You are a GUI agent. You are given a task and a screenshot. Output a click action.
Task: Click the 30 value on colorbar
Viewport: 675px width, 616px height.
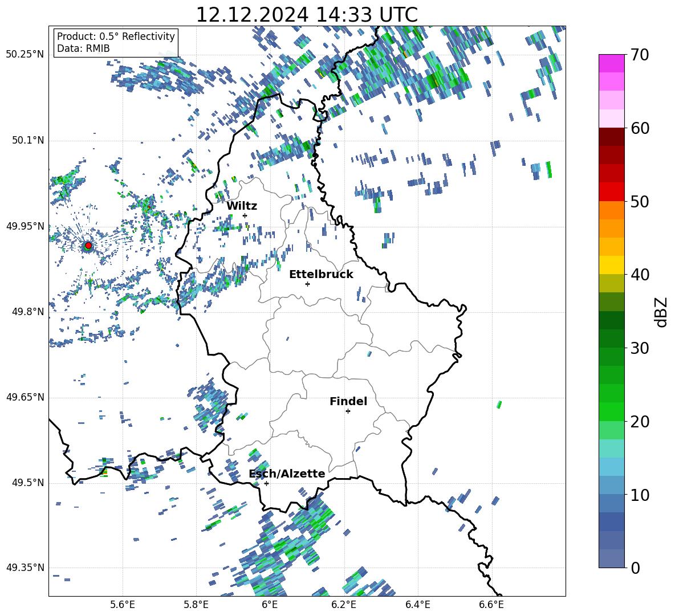639,348
